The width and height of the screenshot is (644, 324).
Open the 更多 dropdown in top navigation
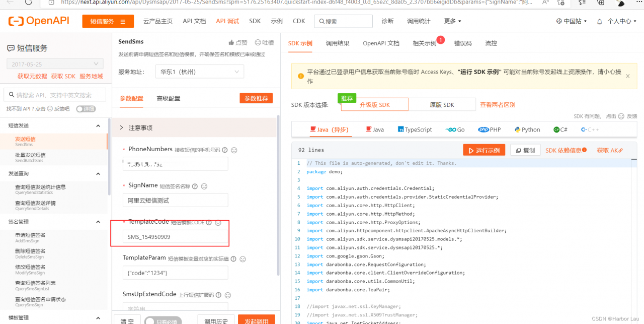452,21
